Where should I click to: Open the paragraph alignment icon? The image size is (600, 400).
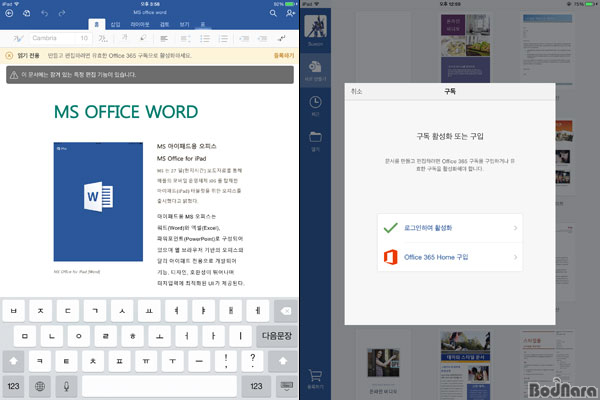pyautogui.click(x=164, y=38)
